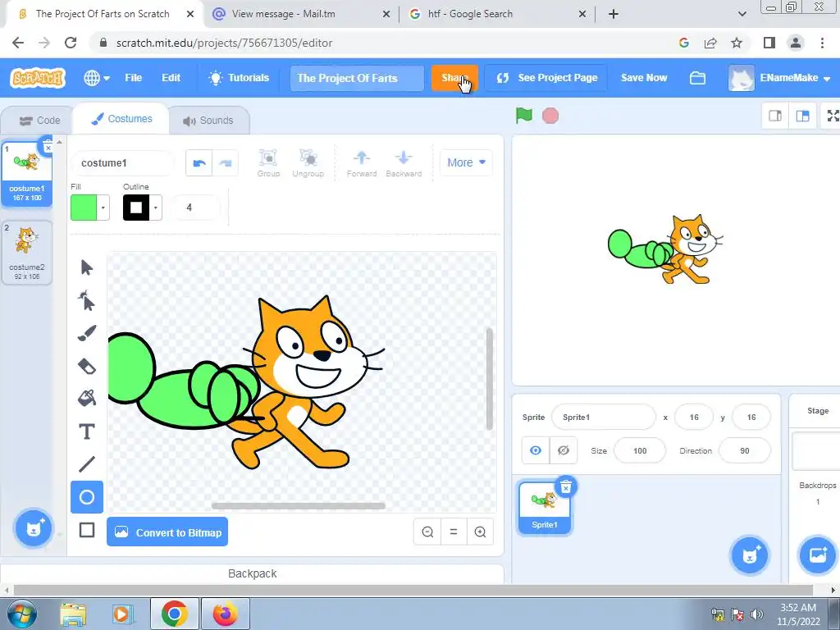Click the Group objects icon
This screenshot has height=630, width=840.
(268, 163)
